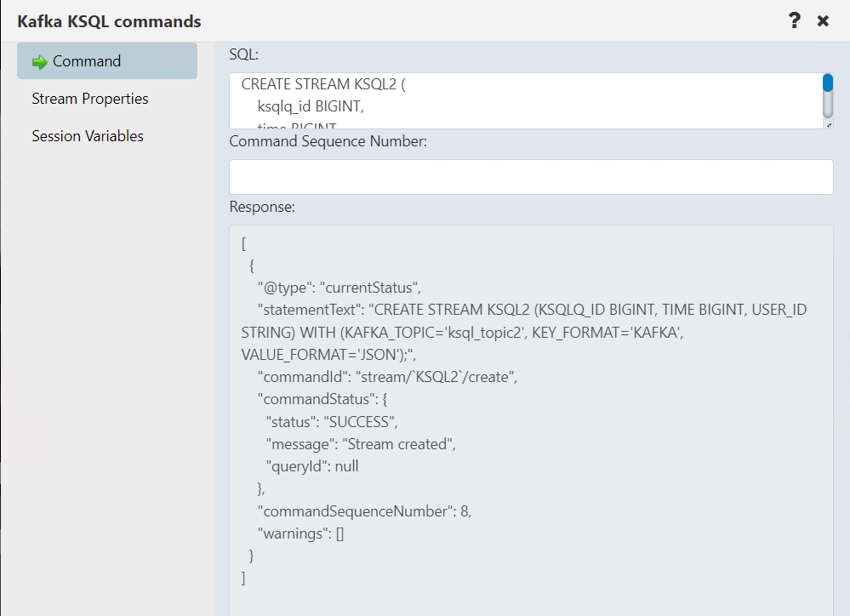Click the "commandStatus": { line

pos(322,399)
